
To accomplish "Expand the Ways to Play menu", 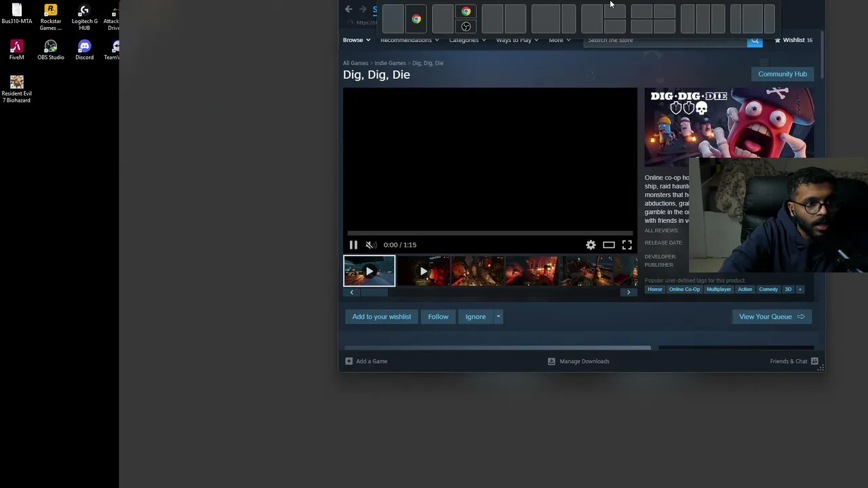I will pos(517,40).
